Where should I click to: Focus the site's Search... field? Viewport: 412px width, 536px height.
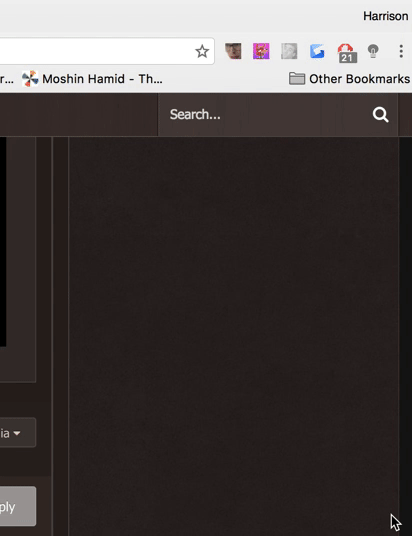265,115
